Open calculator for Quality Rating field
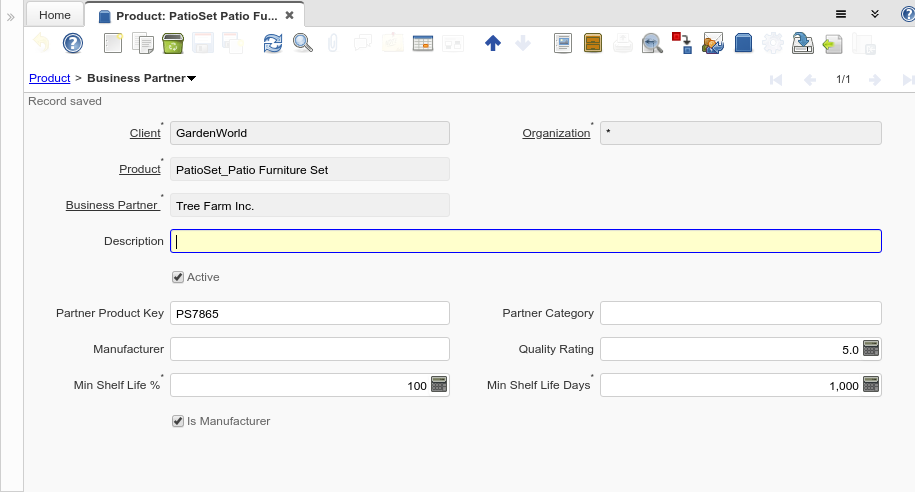This screenshot has height=492, width=915. (871, 349)
